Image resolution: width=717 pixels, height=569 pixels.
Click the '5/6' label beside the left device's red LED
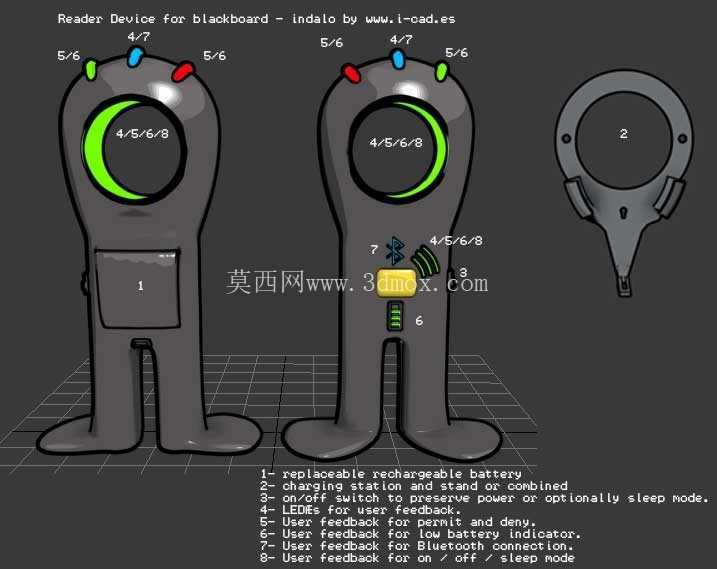(x=214, y=56)
